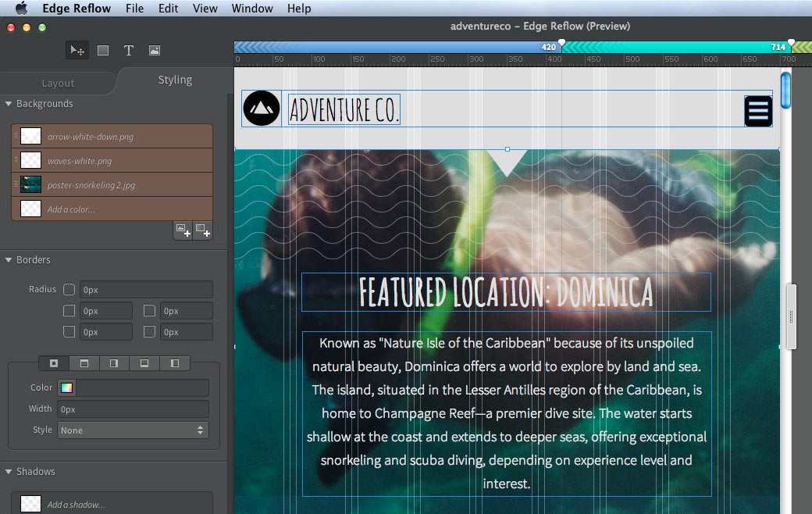Select the 714 breakpoint marker

pos(791,45)
